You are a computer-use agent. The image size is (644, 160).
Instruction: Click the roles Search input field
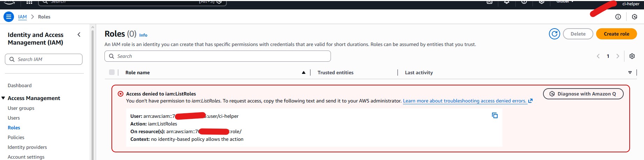point(218,56)
